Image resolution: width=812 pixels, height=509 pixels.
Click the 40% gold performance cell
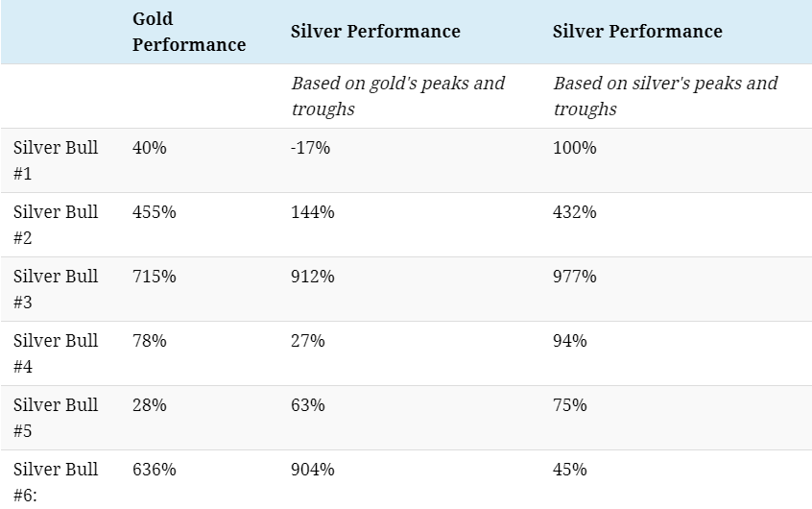coord(149,148)
